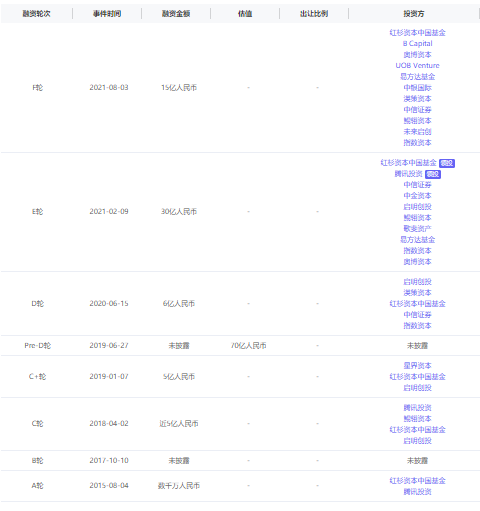Open the B Capital investor link
Viewport: 480px width, 511px height.
point(417,44)
